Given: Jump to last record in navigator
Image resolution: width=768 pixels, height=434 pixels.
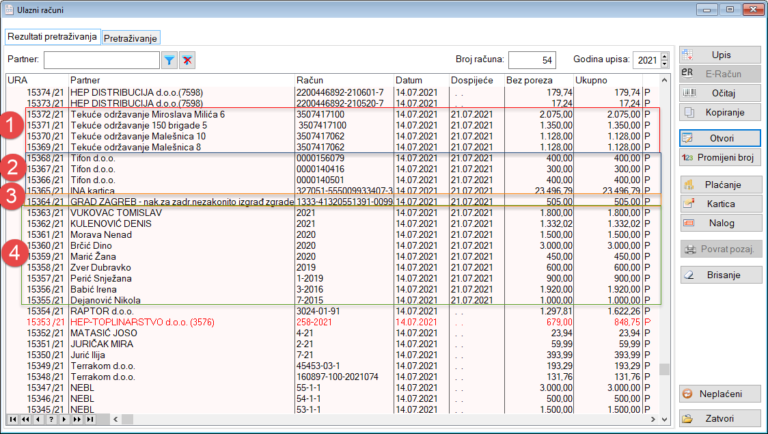Looking at the screenshot, I should [x=89, y=420].
